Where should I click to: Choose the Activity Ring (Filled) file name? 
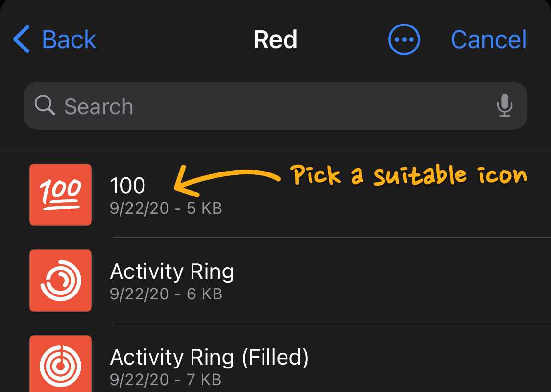(209, 357)
